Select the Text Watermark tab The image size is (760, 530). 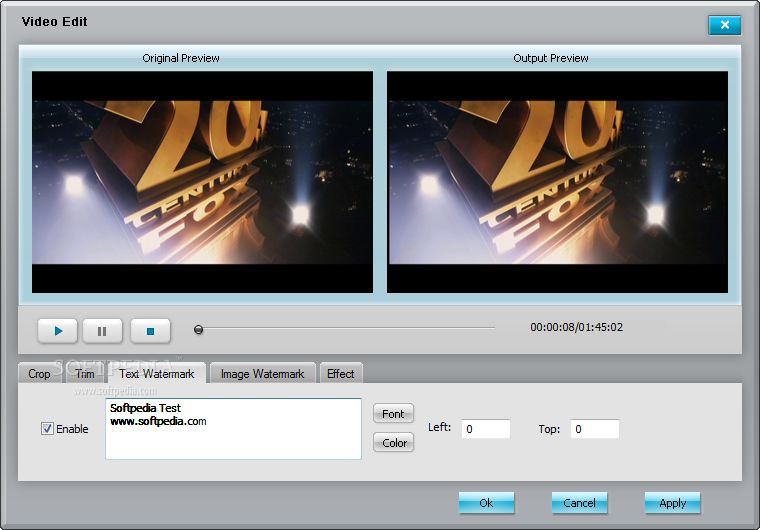157,373
